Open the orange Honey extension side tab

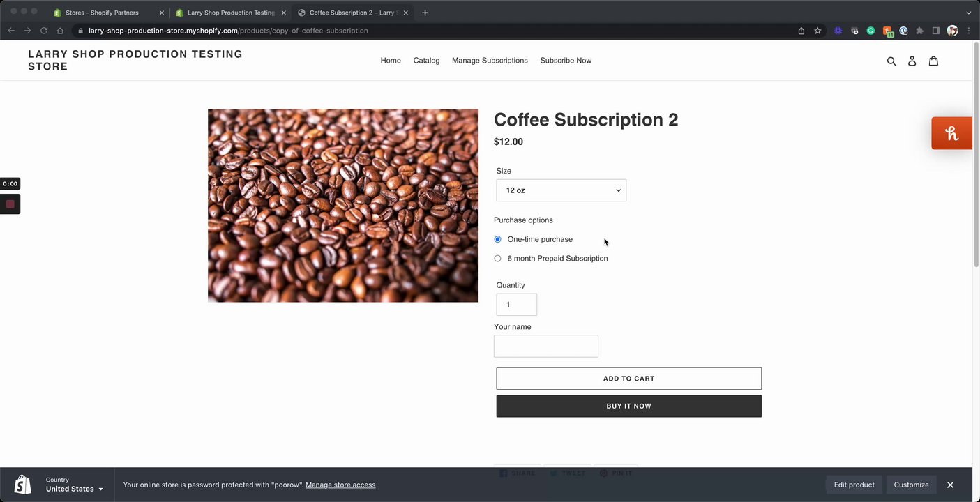pos(952,133)
